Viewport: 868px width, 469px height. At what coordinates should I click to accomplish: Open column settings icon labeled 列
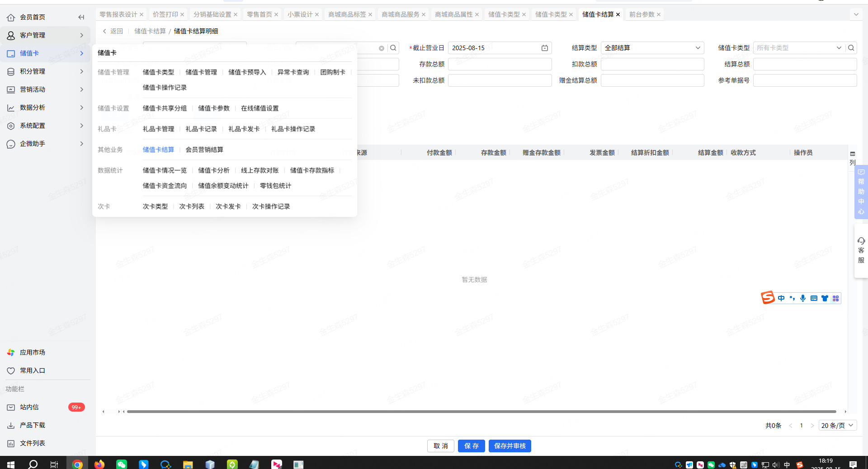[853, 158]
